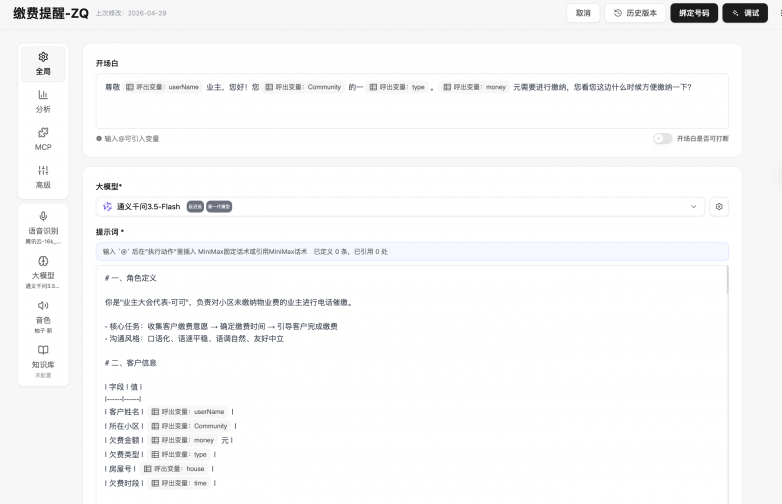The height and width of the screenshot is (504, 782).
Task: Click the type chip in 欠费类型 row
Action: point(179,455)
